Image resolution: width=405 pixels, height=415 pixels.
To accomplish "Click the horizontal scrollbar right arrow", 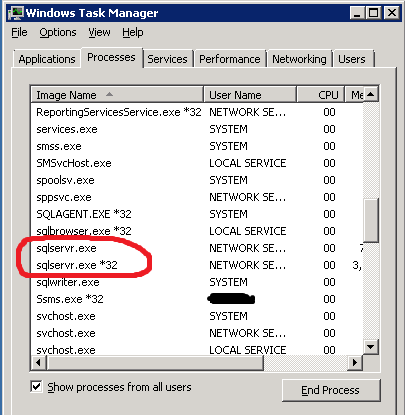I will click(355, 362).
